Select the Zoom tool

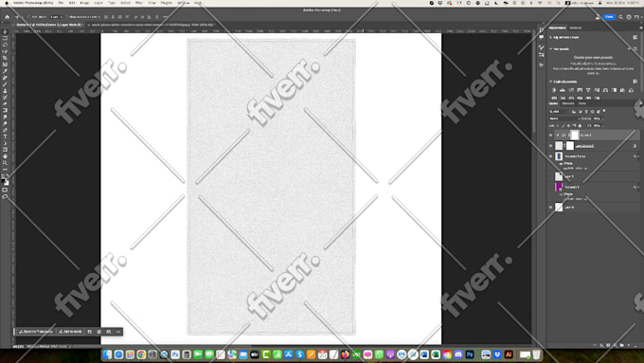(5, 163)
